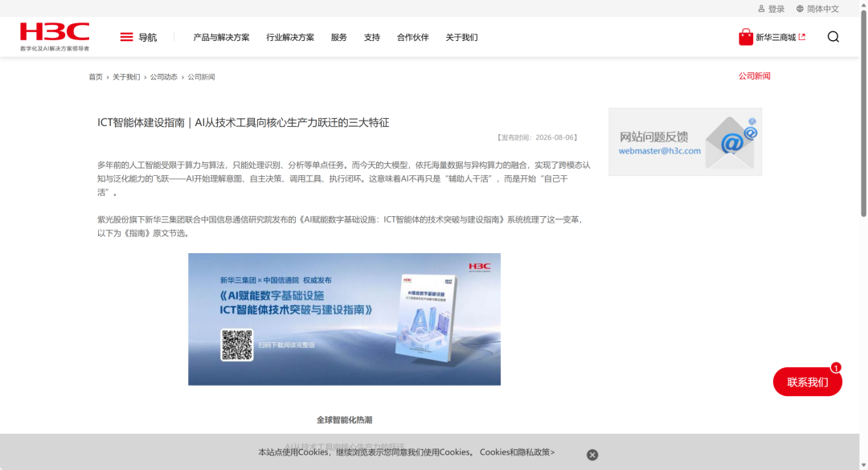
Task: Open the Cookies和隐私政策 link
Action: 517,452
